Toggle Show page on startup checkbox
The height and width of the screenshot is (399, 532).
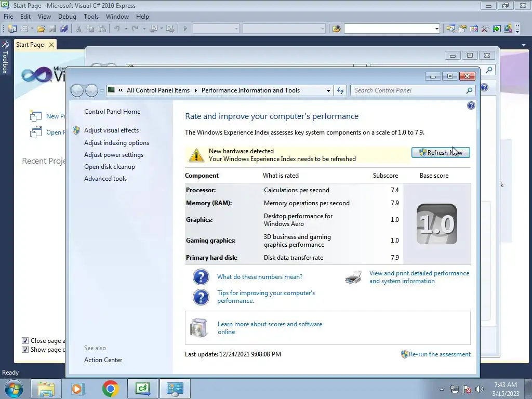point(25,349)
